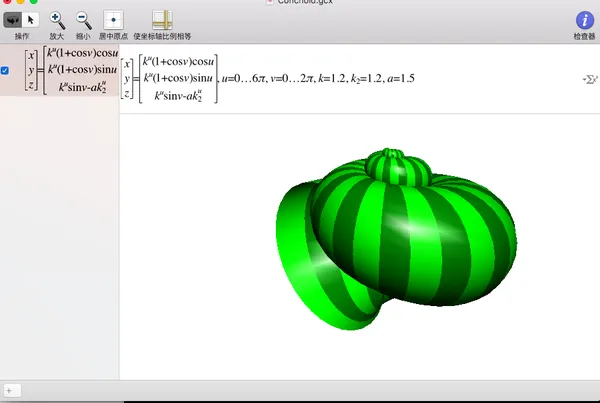
Task: Add a new equation with plus button
Action: (x=11, y=391)
